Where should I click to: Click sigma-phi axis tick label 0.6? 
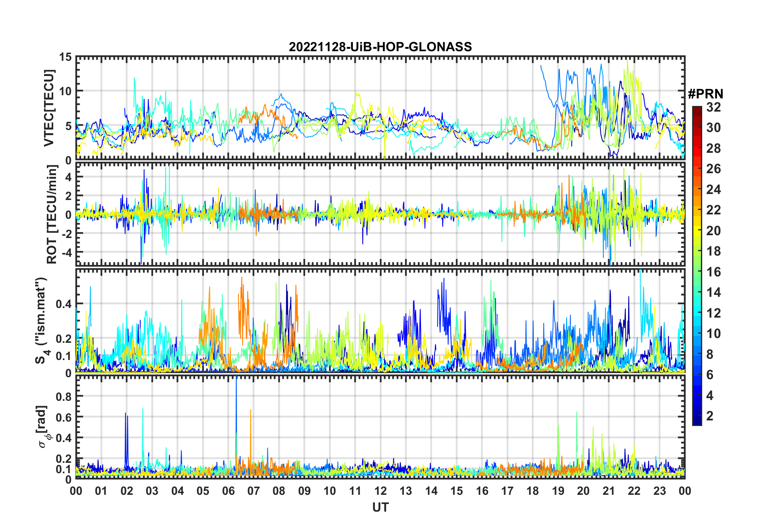pyautogui.click(x=64, y=417)
